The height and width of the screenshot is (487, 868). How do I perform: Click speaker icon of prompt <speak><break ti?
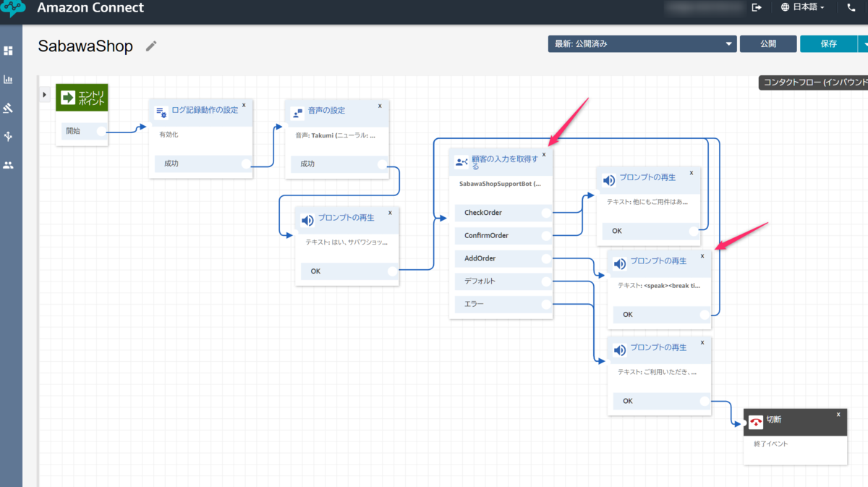tap(620, 263)
